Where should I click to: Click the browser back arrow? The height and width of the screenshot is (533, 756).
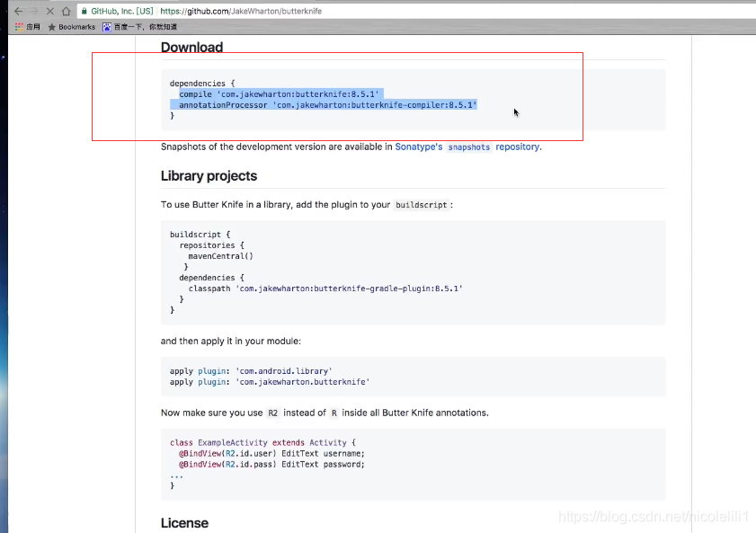18,11
